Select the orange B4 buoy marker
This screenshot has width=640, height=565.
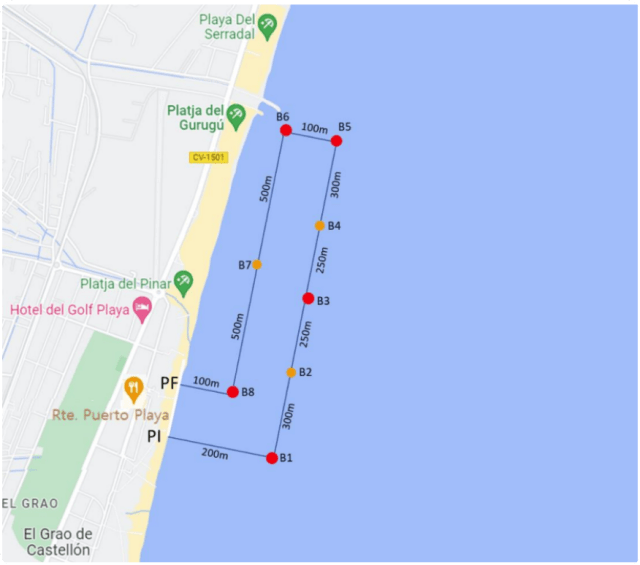[x=320, y=226]
